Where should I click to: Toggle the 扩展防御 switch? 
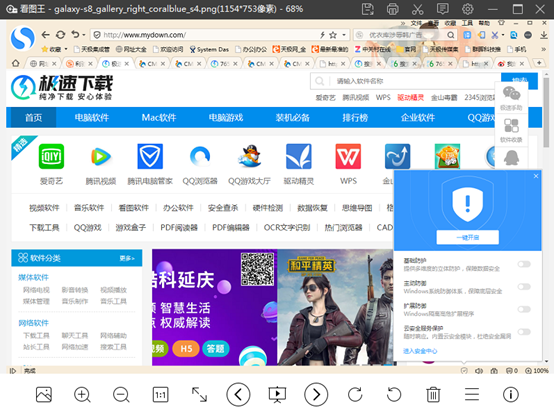coord(524,309)
